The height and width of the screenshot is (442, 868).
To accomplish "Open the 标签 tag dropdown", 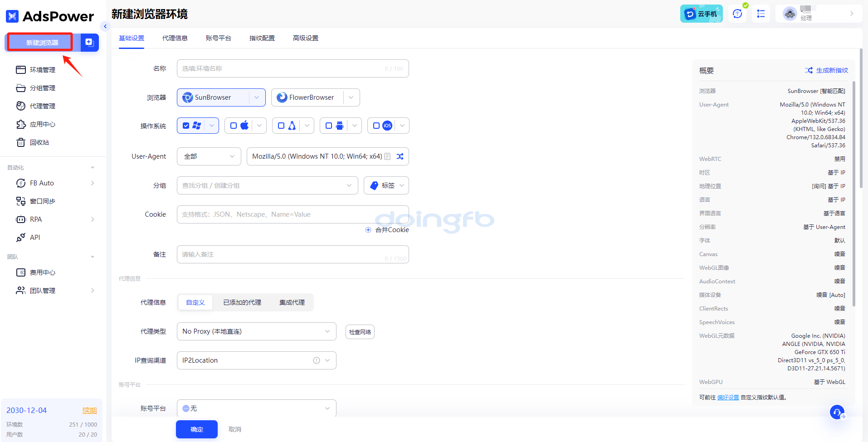I will (386, 185).
